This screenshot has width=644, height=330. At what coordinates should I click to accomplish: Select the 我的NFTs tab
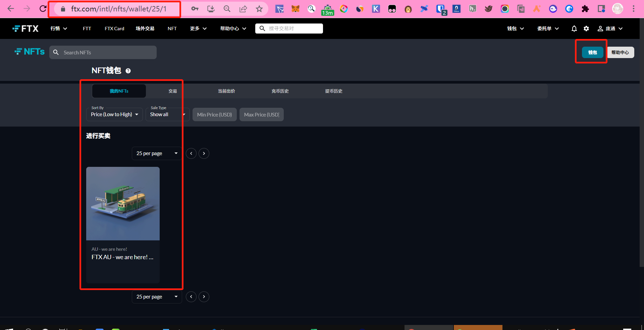pos(119,91)
